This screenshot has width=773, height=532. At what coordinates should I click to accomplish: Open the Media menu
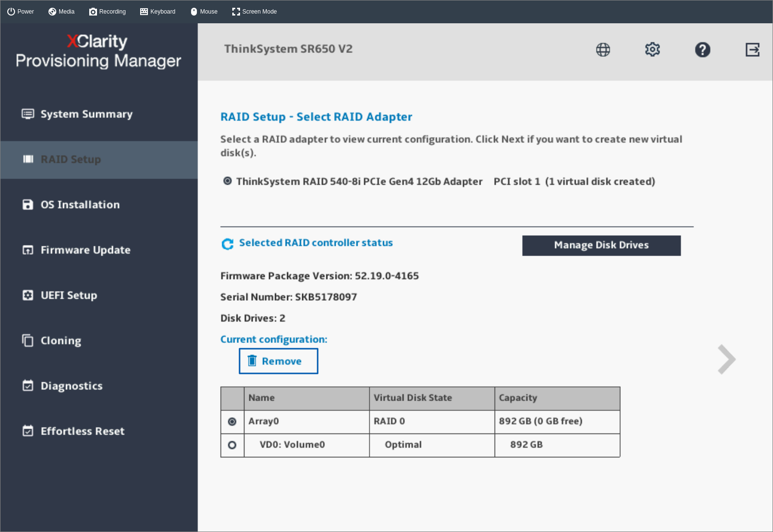(x=61, y=12)
